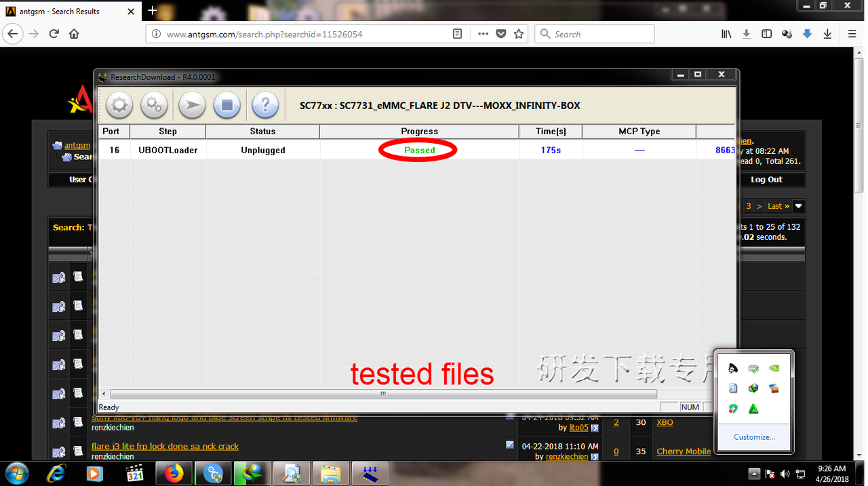Open pagination dropdown arrow beside Last
The height and width of the screenshot is (486, 868).
coord(799,206)
